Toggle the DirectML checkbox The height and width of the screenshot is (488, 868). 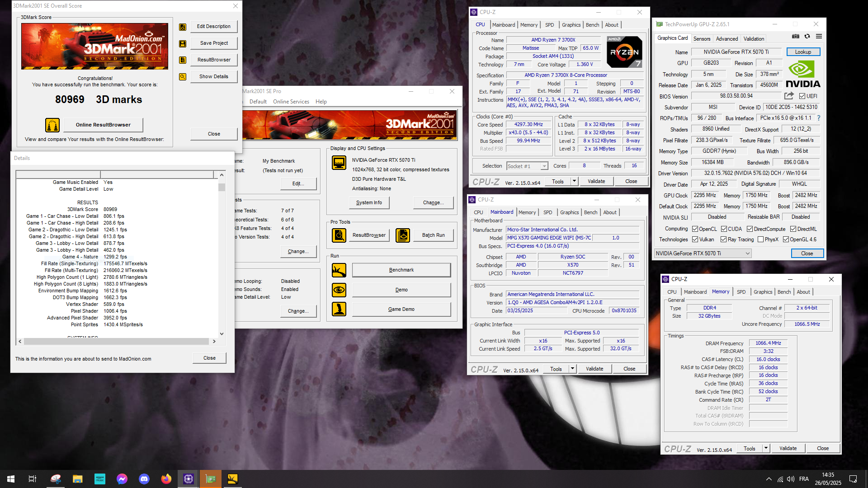793,229
